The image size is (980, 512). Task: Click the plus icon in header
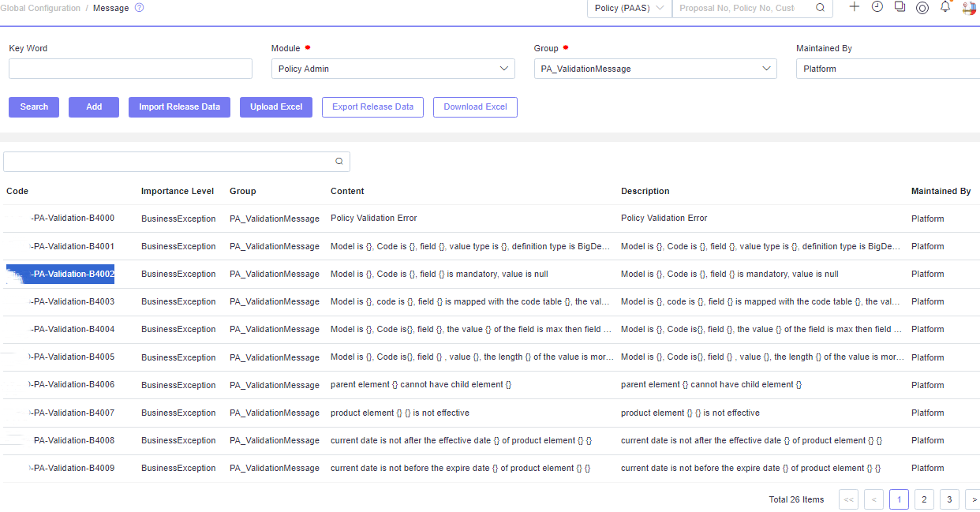(854, 6)
